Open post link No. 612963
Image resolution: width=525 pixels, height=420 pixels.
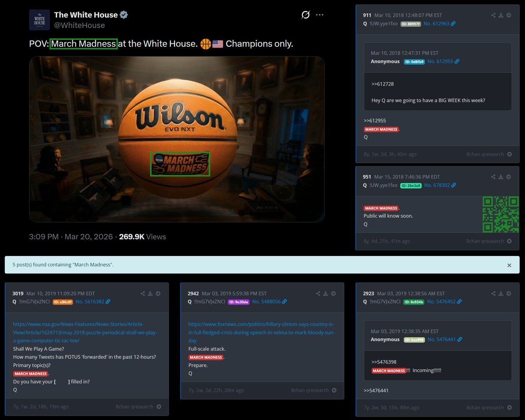pyautogui.click(x=436, y=24)
